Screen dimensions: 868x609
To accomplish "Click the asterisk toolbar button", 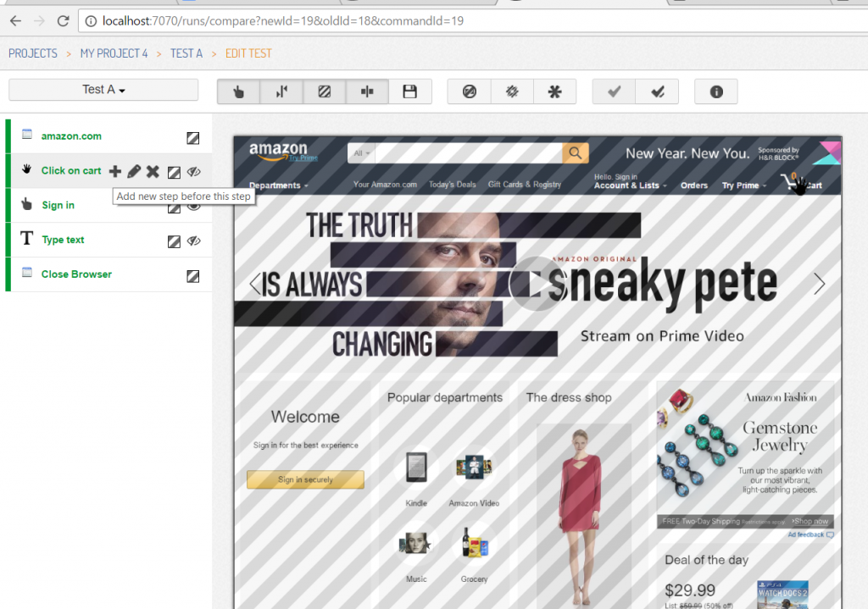I will click(554, 91).
